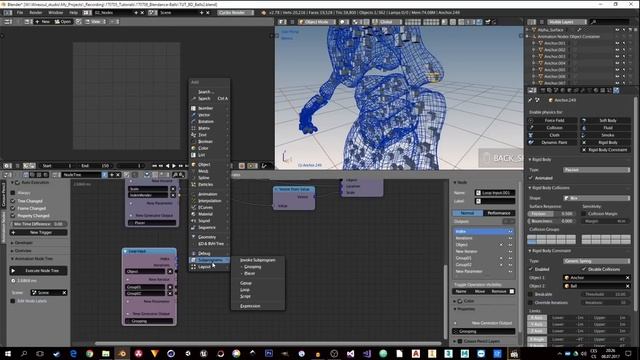This screenshot has width=640, height=360.
Task: Click the Smoke physics icon
Action: coord(584,135)
